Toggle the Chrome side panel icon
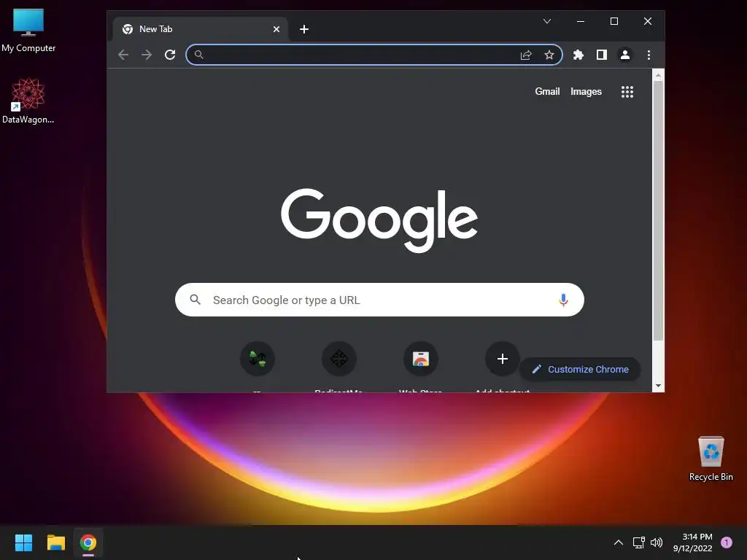This screenshot has width=747, height=560. coord(602,55)
